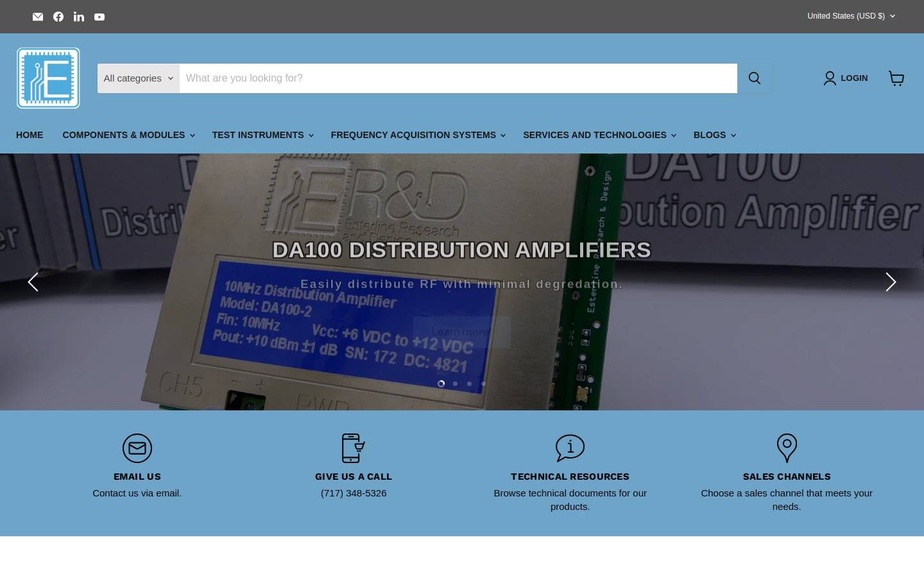Click 'Browse technical documents for our products.' text
The width and height of the screenshot is (924, 578).
570,500
